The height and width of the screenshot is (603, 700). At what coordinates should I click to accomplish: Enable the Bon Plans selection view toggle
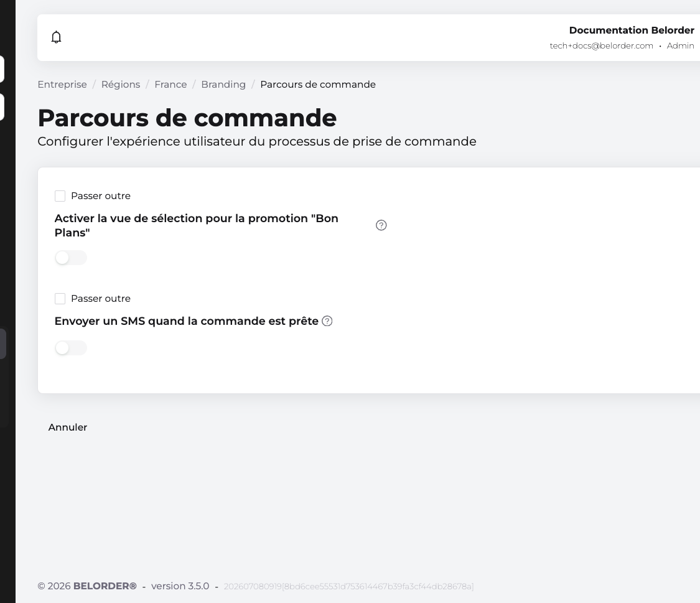point(70,258)
